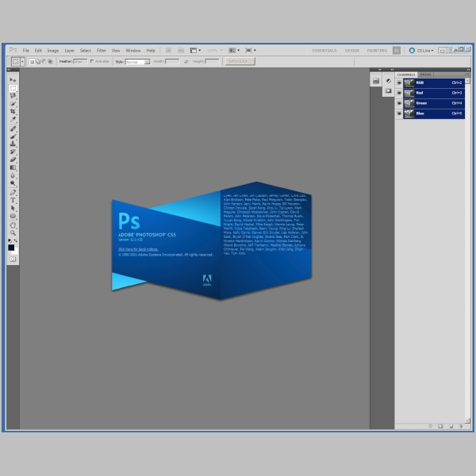
Task: Click the Refine Edge button
Action: (x=240, y=61)
